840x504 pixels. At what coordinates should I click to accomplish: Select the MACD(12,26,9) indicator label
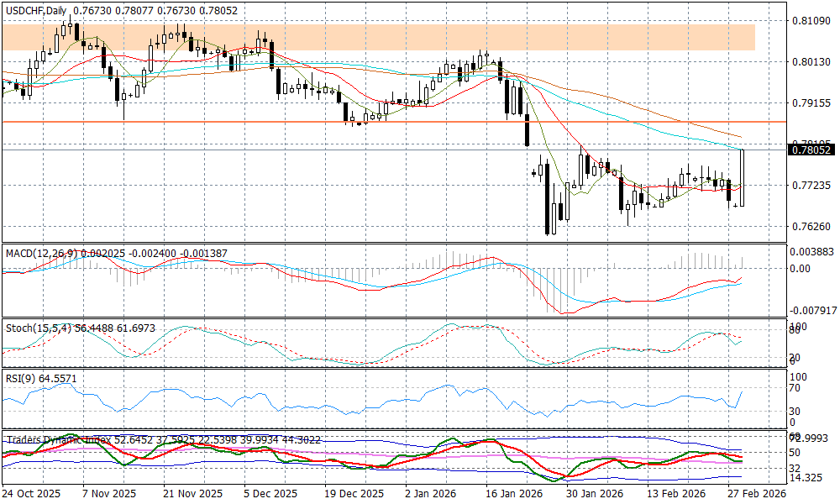(x=39, y=252)
